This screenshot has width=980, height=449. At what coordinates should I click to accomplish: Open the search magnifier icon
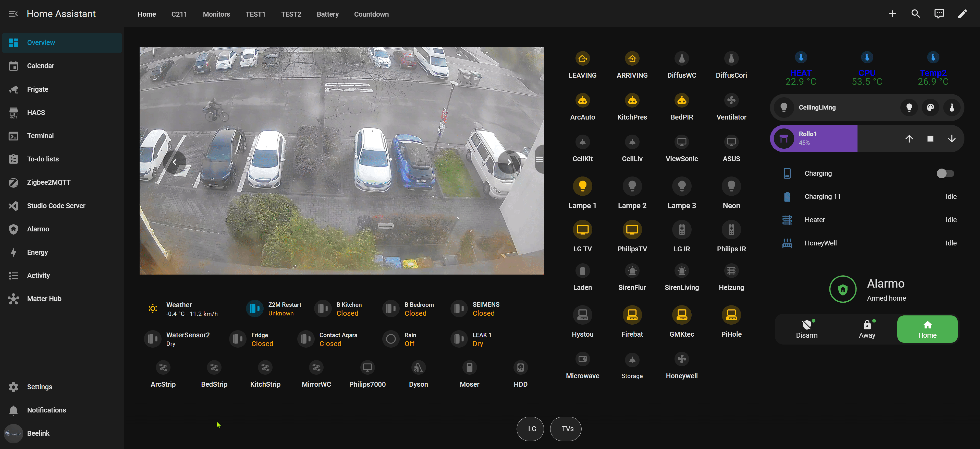pos(915,14)
